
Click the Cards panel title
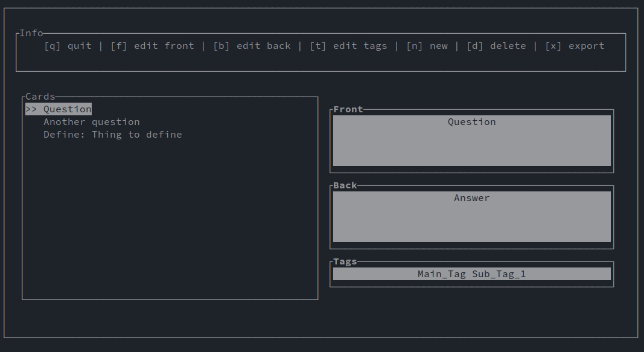click(x=40, y=97)
